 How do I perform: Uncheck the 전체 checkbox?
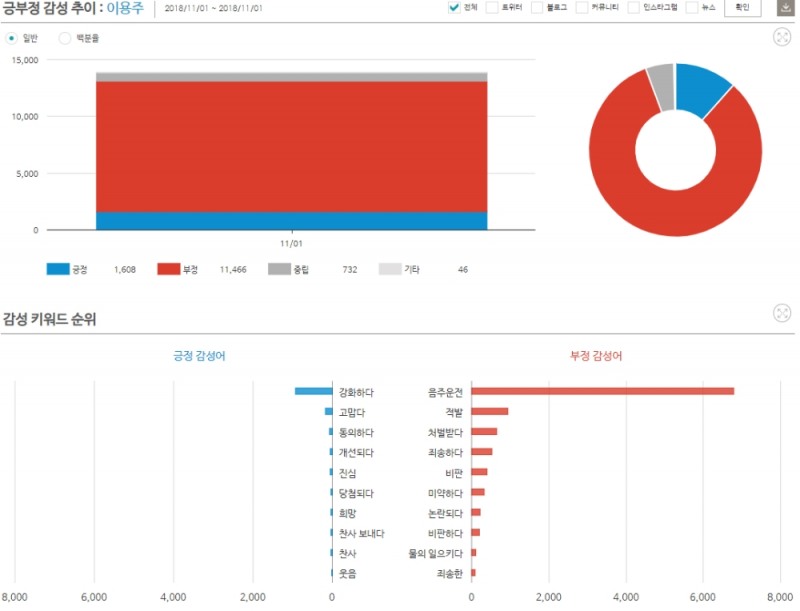454,8
